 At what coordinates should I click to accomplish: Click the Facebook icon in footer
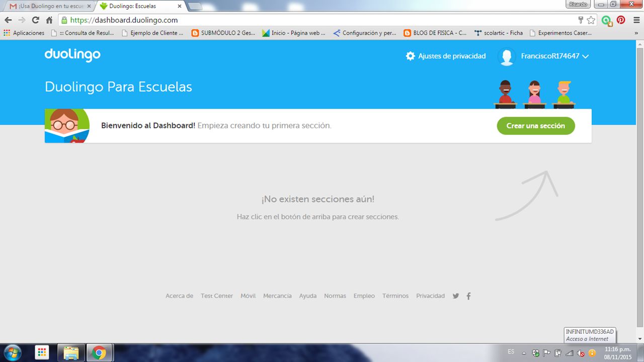point(468,296)
